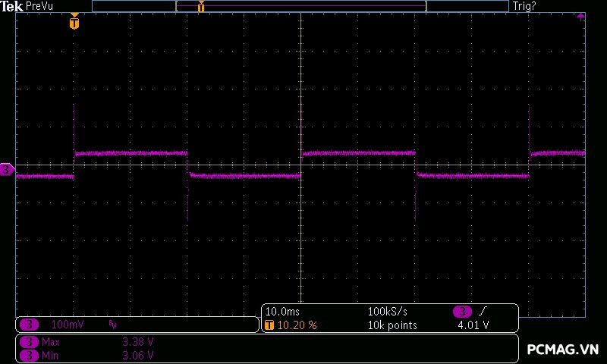This screenshot has width=607, height=364.
Task: Click the 4.01 V trigger level readout
Action: pos(473,325)
